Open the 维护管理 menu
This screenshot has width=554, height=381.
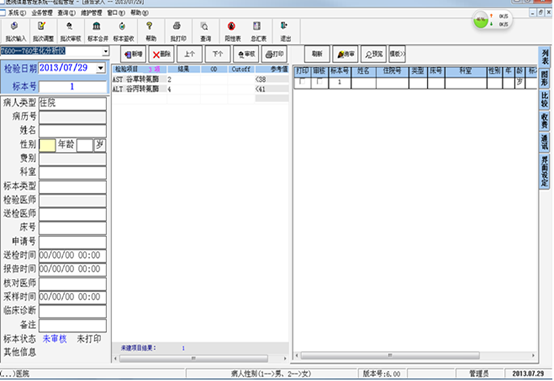click(x=91, y=13)
